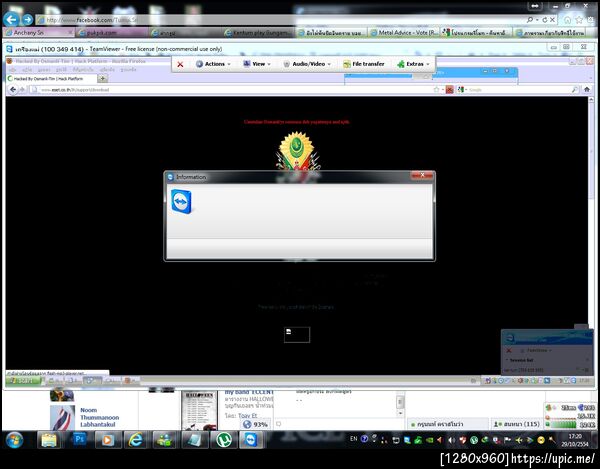Viewport: 600px width, 469px height.
Task: Open Noom Thummanoon Labhantakul's profile link
Action: tap(99, 417)
